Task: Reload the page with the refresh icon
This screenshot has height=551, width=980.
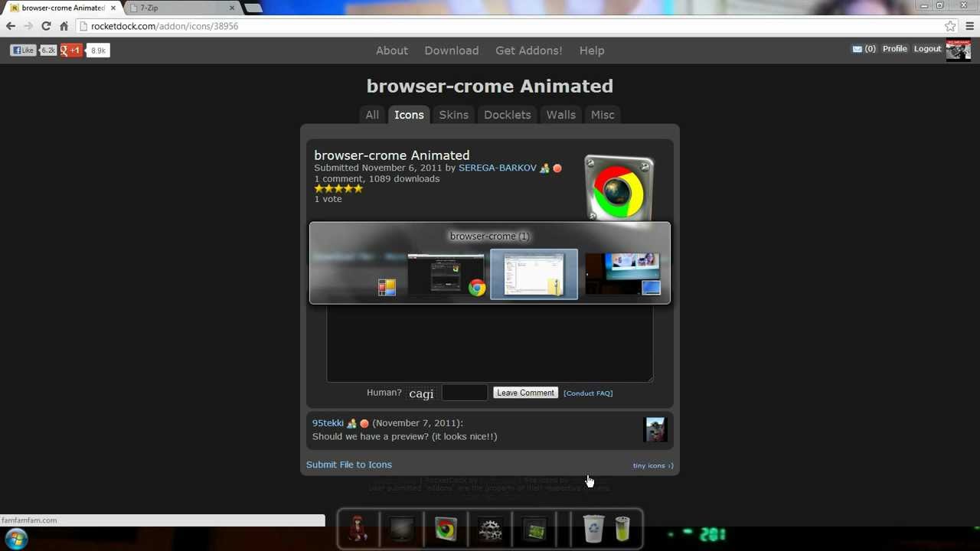Action: [x=46, y=26]
